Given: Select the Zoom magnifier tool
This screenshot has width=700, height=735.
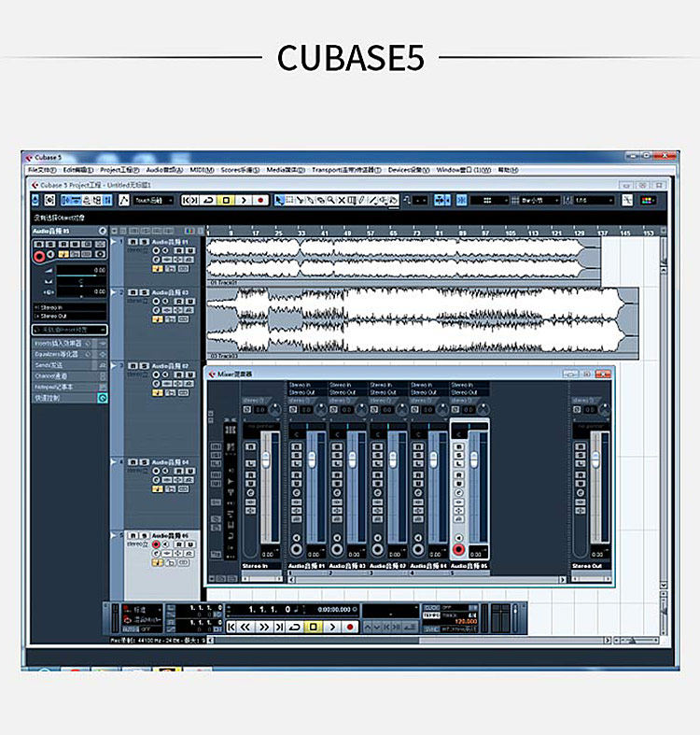Looking at the screenshot, I should click(330, 200).
